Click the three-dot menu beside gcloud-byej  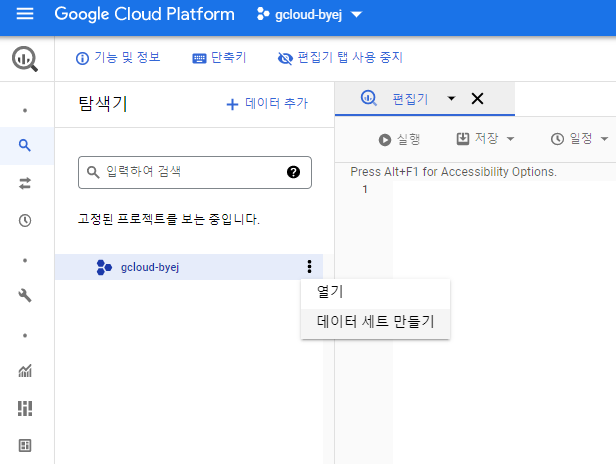coord(310,267)
